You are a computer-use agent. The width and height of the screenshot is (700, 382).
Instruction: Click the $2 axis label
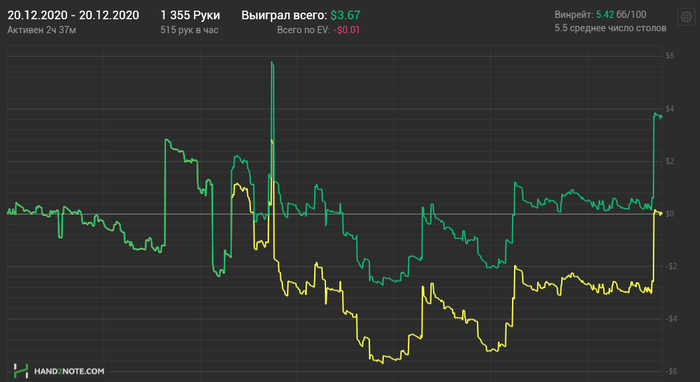tap(670, 161)
